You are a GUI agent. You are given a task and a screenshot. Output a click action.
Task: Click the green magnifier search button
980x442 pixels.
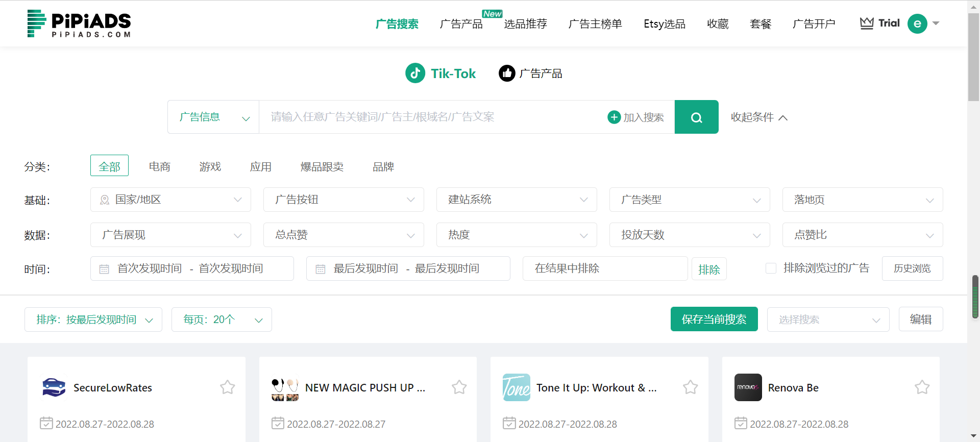tap(696, 117)
